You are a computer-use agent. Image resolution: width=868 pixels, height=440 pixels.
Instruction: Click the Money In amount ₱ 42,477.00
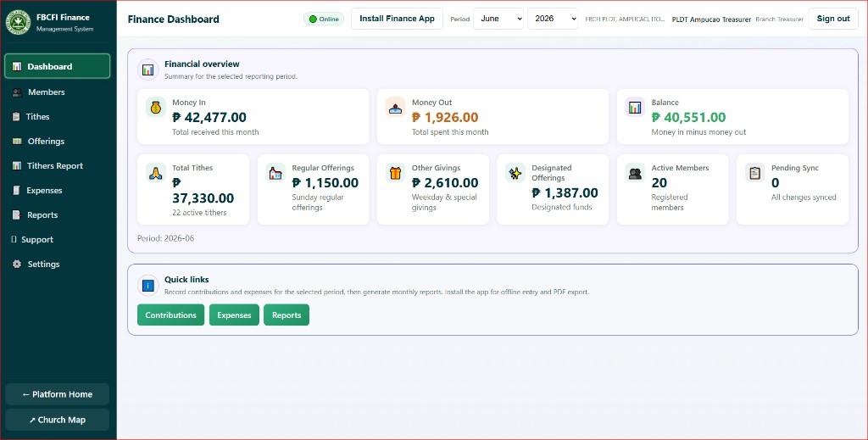click(209, 117)
